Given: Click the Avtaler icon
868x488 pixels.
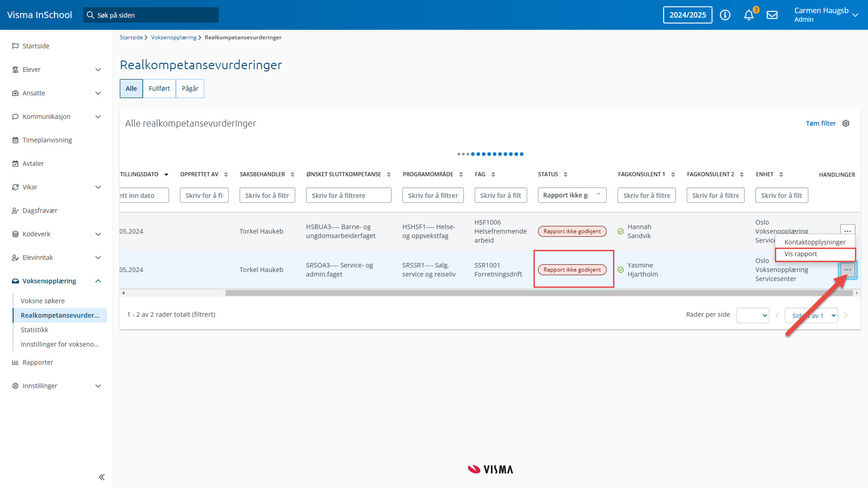Looking at the screenshot, I should (15, 164).
